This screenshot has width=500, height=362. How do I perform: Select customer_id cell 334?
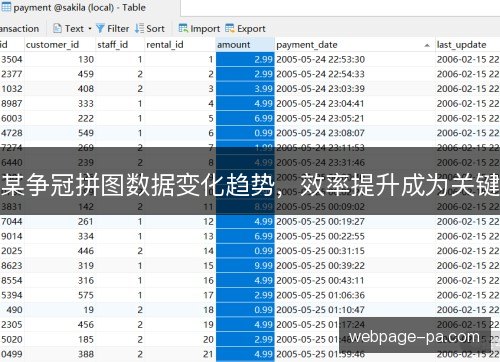tap(60, 236)
